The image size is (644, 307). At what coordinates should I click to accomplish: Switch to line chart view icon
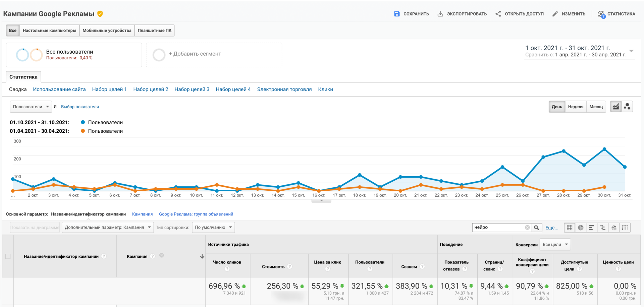(616, 107)
